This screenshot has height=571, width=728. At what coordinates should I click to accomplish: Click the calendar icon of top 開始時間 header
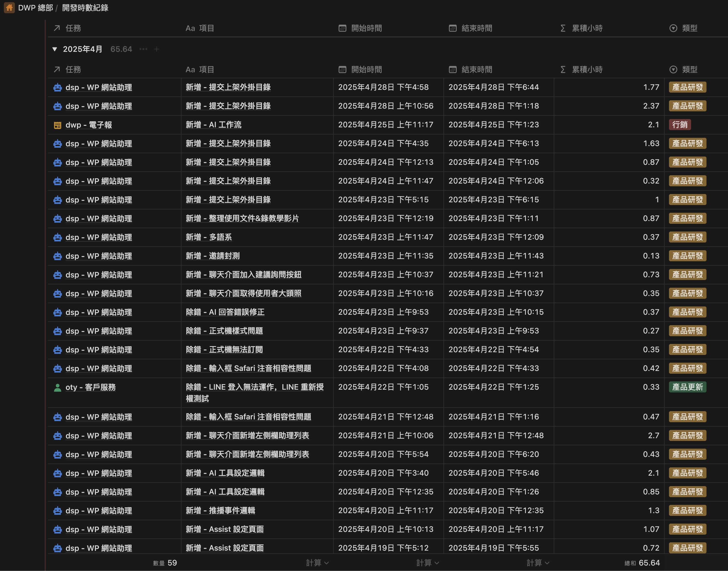[x=342, y=28]
